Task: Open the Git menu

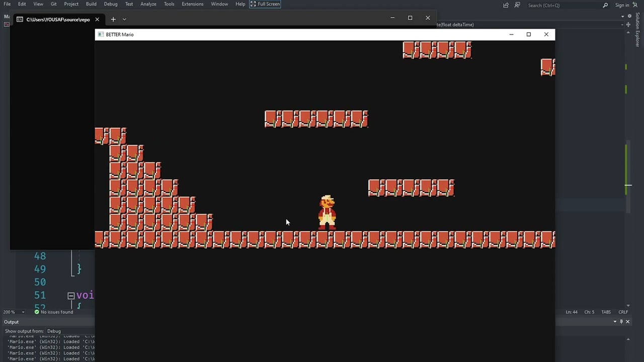Action: [53, 4]
